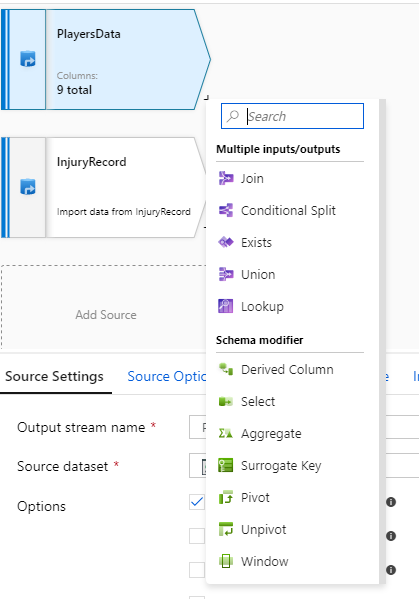Pick the Lookup transformation icon
419x599 pixels.
(225, 306)
